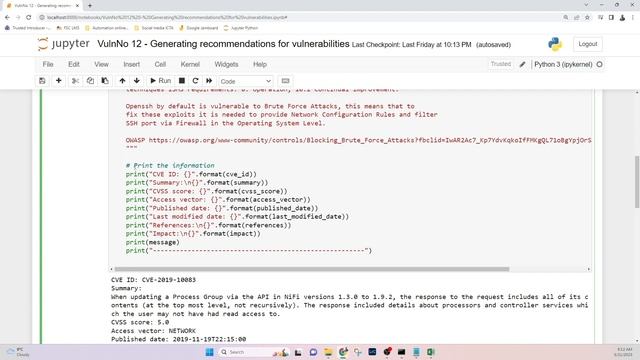Insert a cell below with plus icon
Viewport: 640px width, 360px height.
click(x=58, y=81)
